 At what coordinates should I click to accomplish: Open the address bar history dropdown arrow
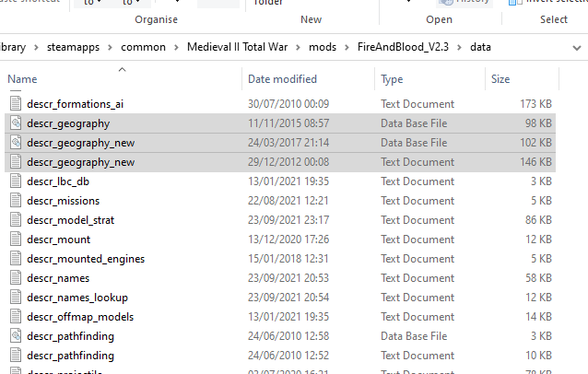[577, 48]
